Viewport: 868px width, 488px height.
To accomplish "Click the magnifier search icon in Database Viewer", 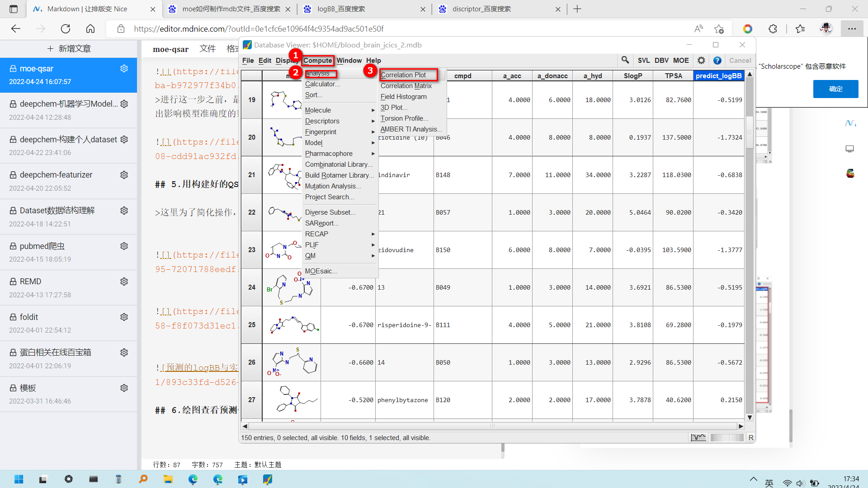I will coord(625,60).
